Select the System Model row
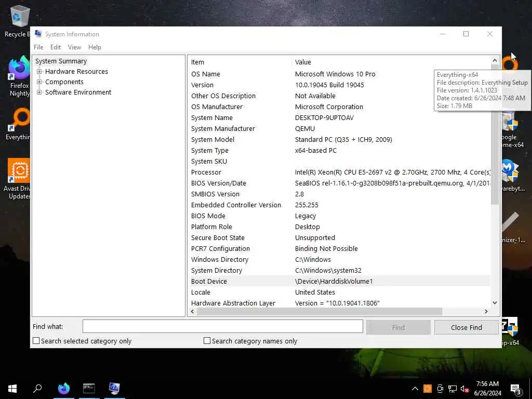532x399 pixels. coord(339,139)
